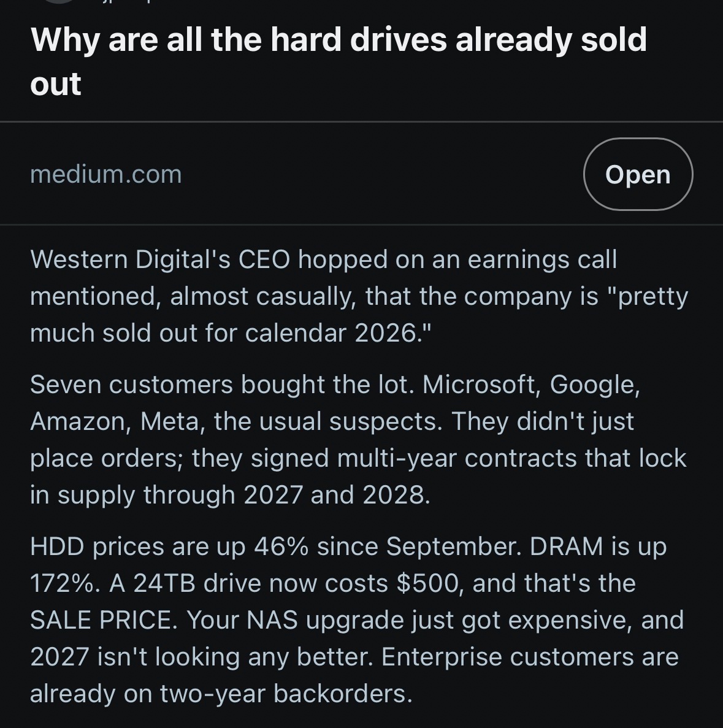Tap the Open button

point(638,175)
